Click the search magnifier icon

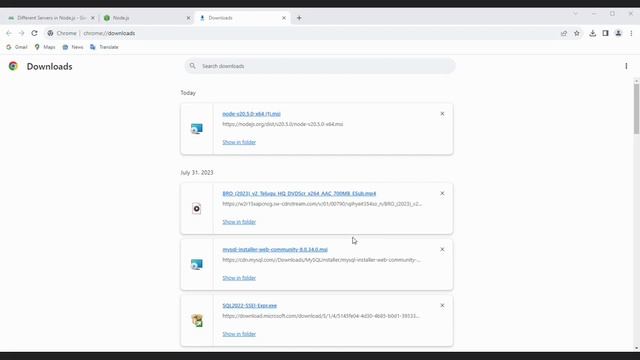tap(193, 66)
